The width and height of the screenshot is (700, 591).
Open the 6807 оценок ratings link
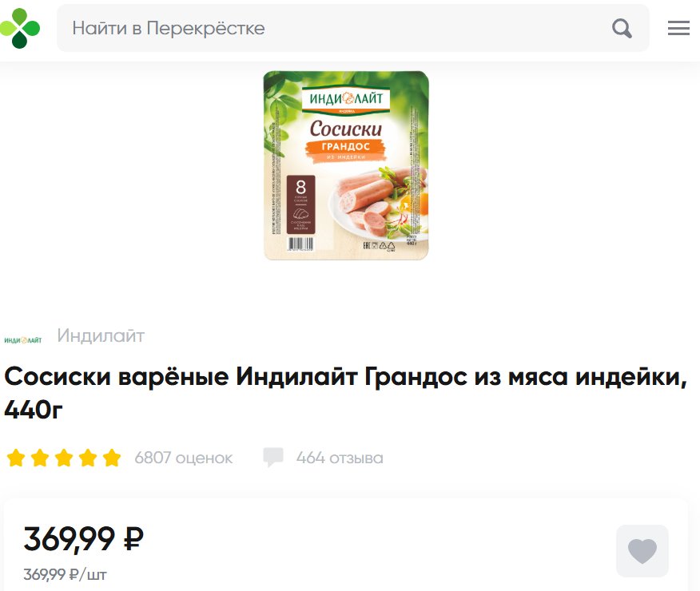[184, 458]
